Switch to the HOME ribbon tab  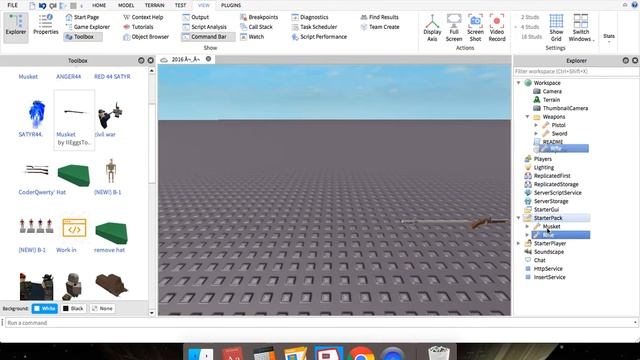tap(99, 5)
